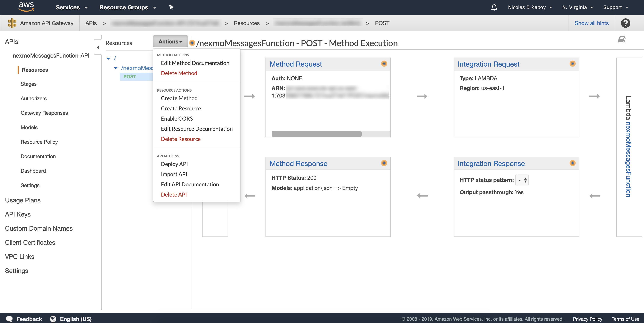Choose Delete Resource
The image size is (644, 323).
(x=181, y=139)
